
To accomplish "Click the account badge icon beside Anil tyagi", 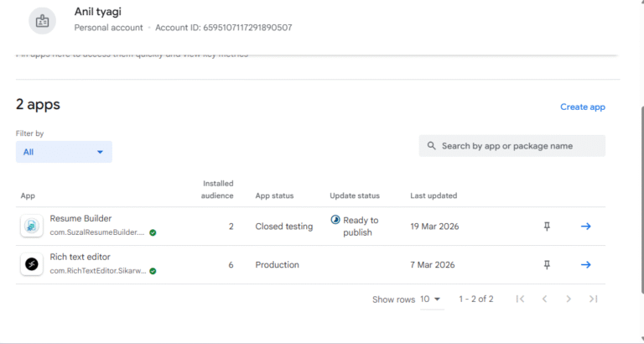I will coord(43,21).
